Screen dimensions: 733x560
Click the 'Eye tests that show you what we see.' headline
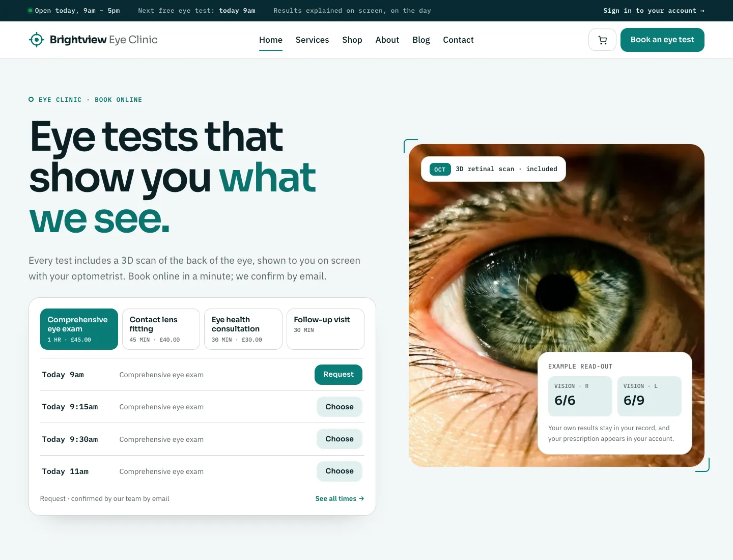173,177
